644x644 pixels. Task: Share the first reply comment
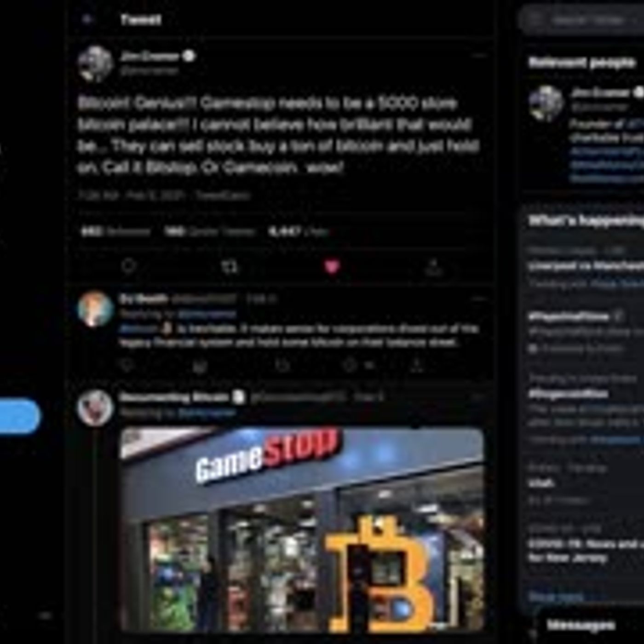(417, 365)
